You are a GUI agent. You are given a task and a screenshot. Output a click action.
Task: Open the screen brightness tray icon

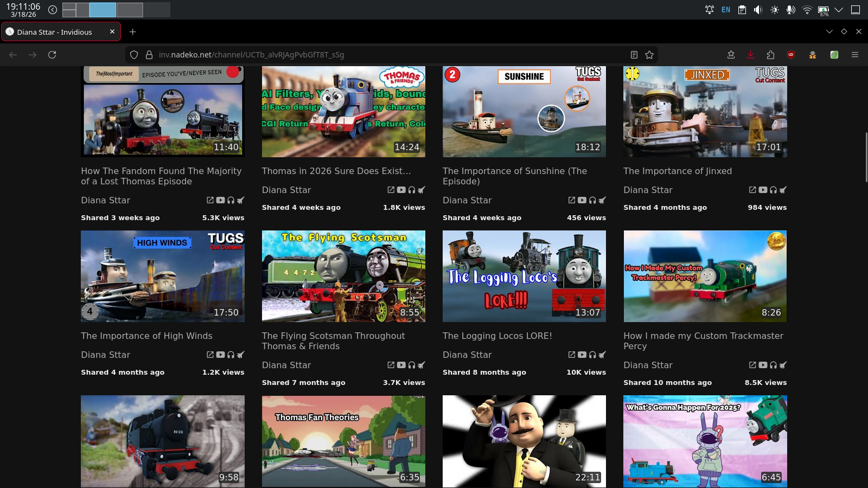(775, 10)
